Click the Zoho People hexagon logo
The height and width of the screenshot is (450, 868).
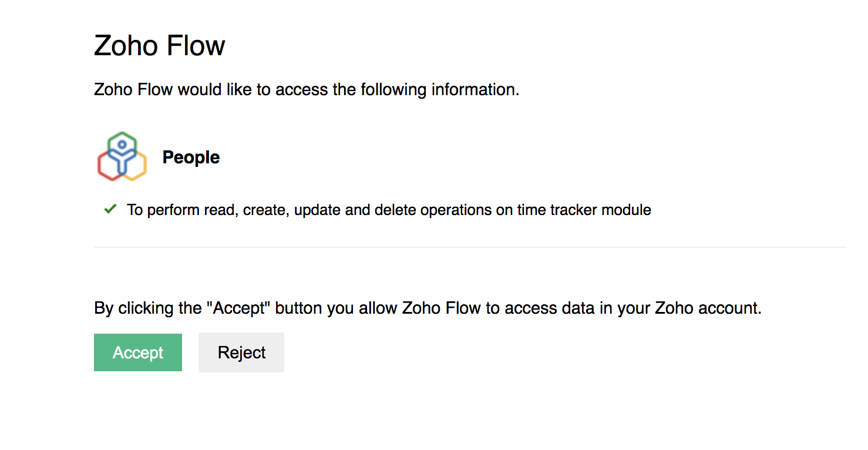[122, 156]
